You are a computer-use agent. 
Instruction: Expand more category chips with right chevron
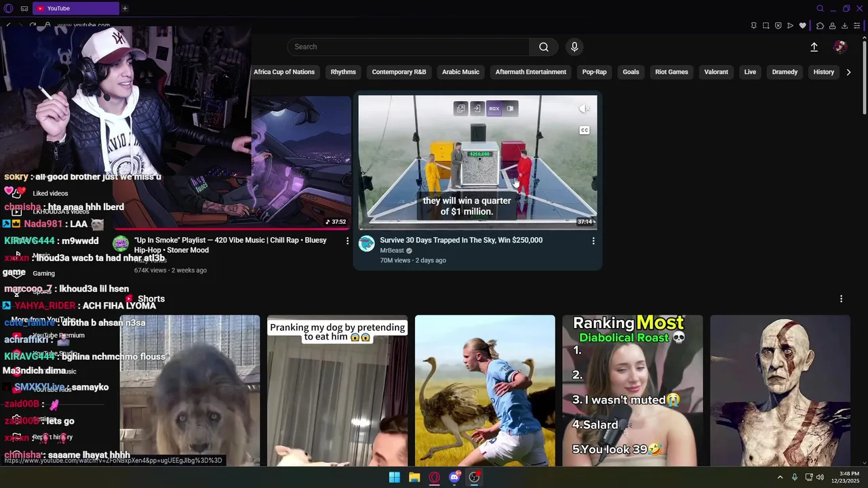848,72
